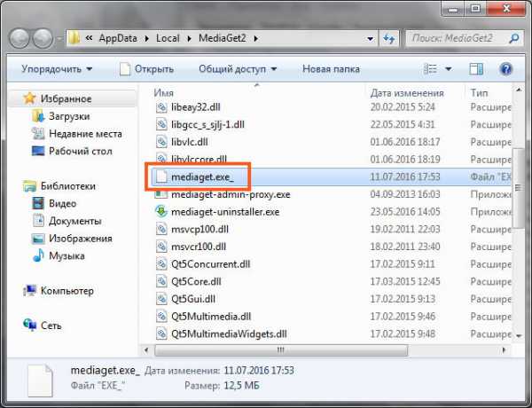
Task: Go forward with the Forward arrow button
Action: [43, 38]
